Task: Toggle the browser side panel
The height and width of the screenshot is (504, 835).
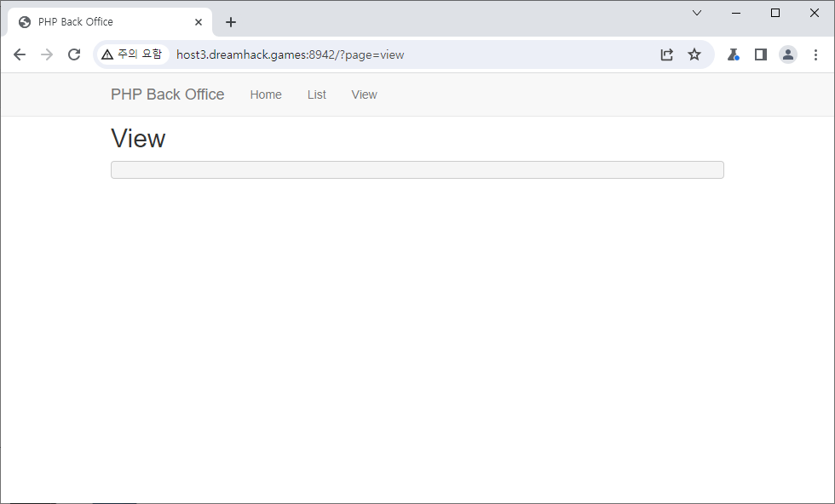Action: [761, 54]
